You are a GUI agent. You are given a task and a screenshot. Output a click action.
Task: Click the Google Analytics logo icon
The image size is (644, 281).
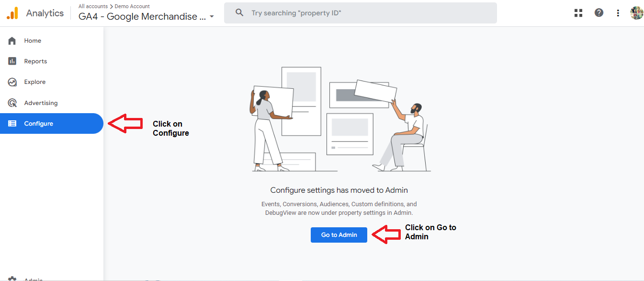(x=12, y=13)
